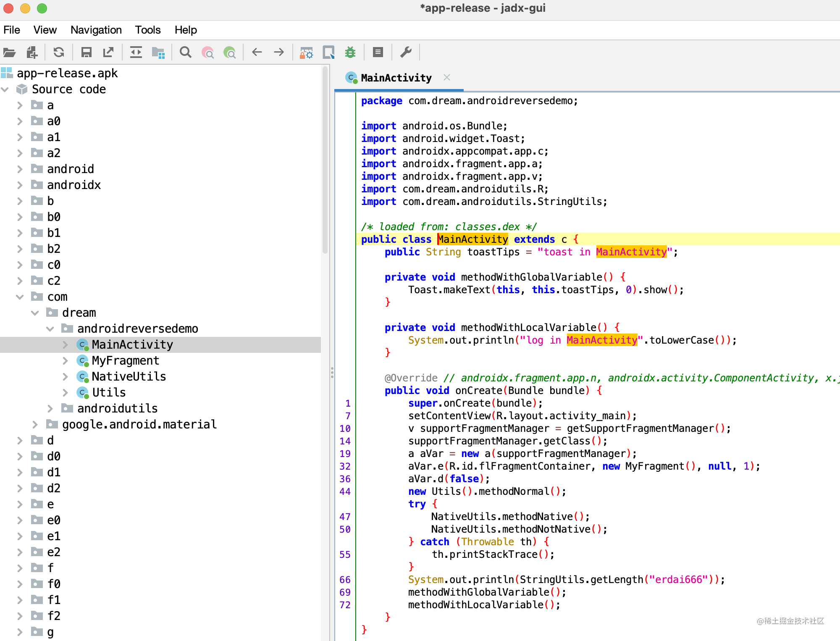Toggle deobfuscation lock-gear icon
Image resolution: width=840 pixels, height=641 pixels.
click(x=306, y=53)
